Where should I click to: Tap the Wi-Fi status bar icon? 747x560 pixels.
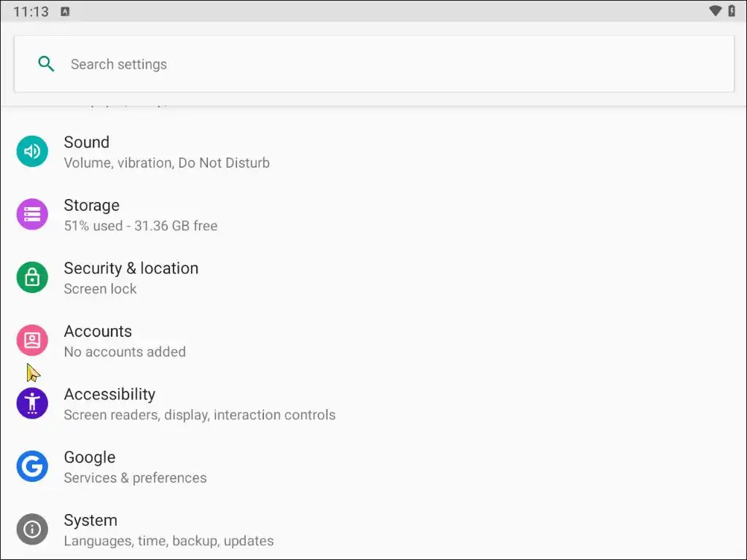(x=715, y=11)
